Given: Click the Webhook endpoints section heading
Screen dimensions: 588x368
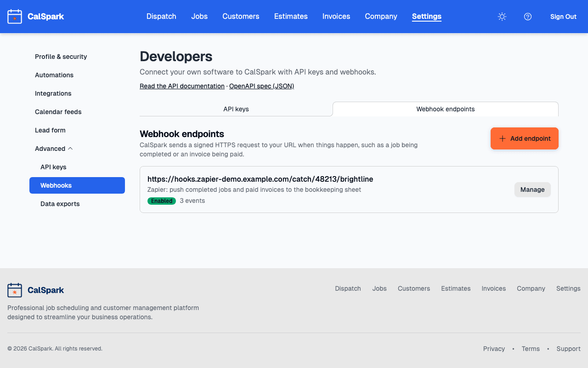Looking at the screenshot, I should 182,134.
